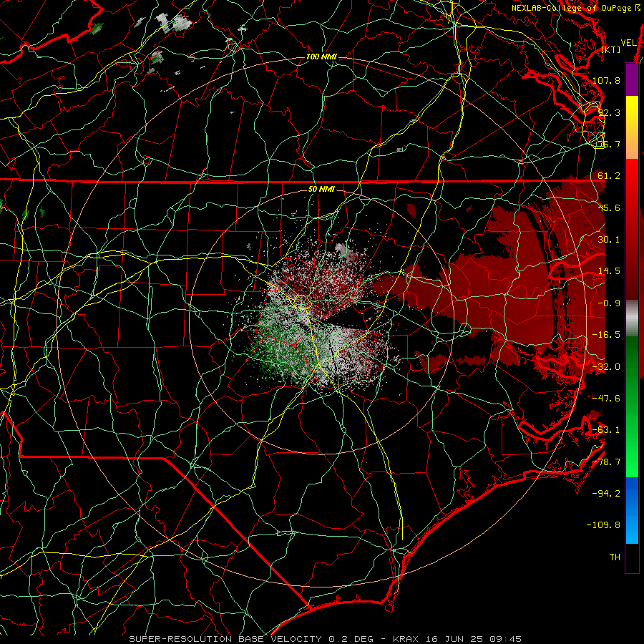Click the -78.7 velocity scale value
The height and width of the screenshot is (644, 644).
tap(606, 462)
